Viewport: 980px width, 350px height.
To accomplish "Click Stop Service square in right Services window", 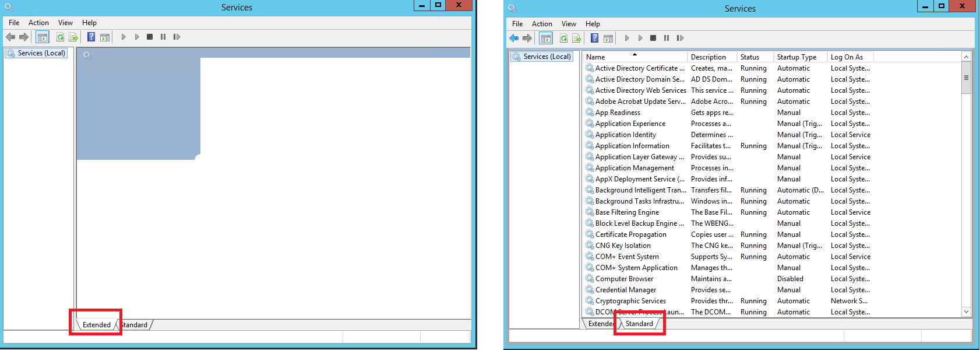I will (x=653, y=38).
